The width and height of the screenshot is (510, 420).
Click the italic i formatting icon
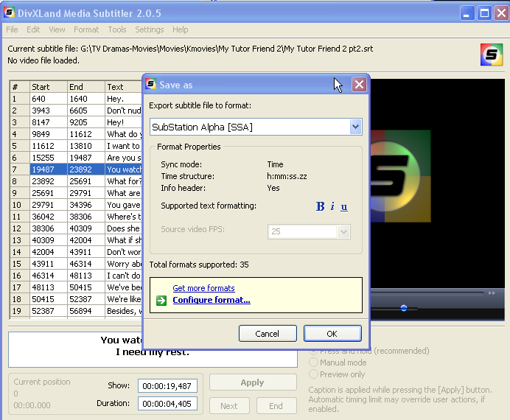(332, 207)
